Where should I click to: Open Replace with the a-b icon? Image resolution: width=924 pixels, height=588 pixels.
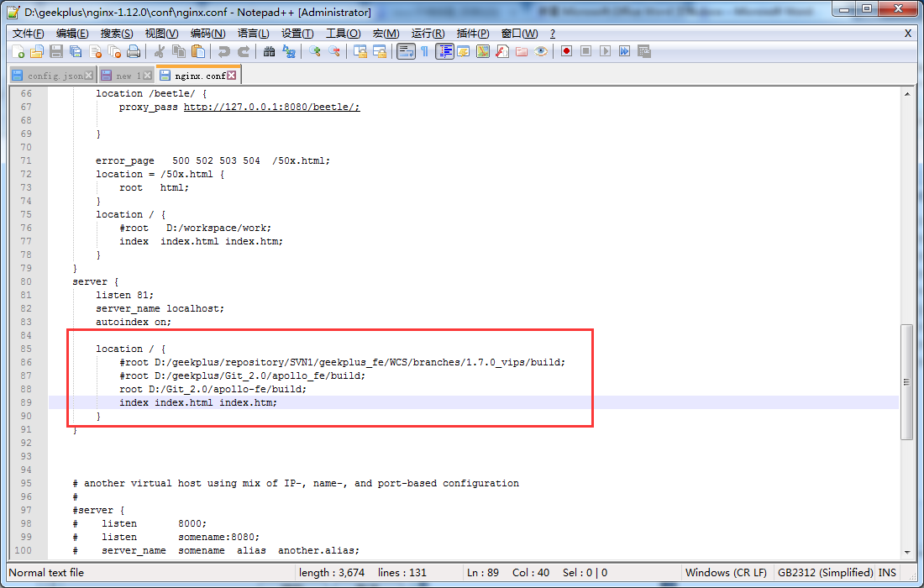click(289, 52)
